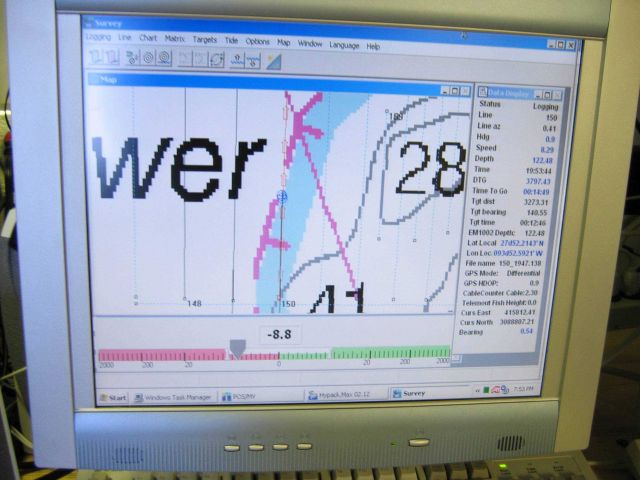Image resolution: width=640 pixels, height=480 pixels.
Task: Open the Map menu
Action: (284, 42)
